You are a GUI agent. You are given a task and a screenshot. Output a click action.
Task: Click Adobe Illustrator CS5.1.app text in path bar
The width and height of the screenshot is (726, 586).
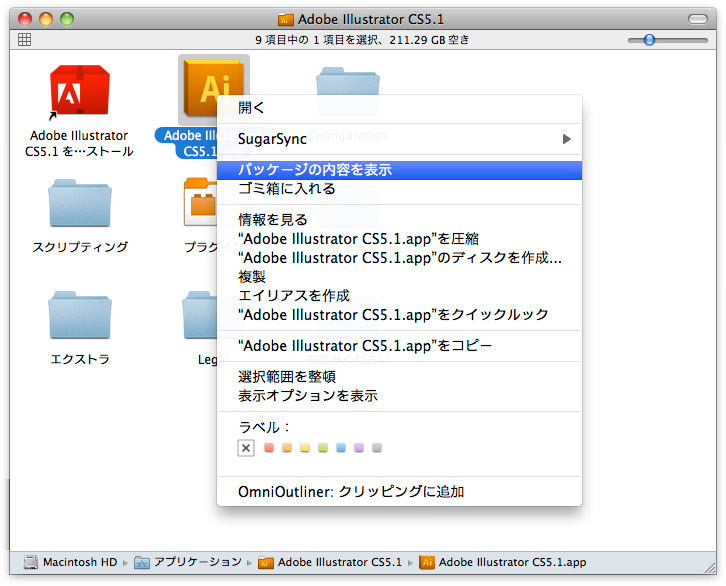click(x=513, y=562)
